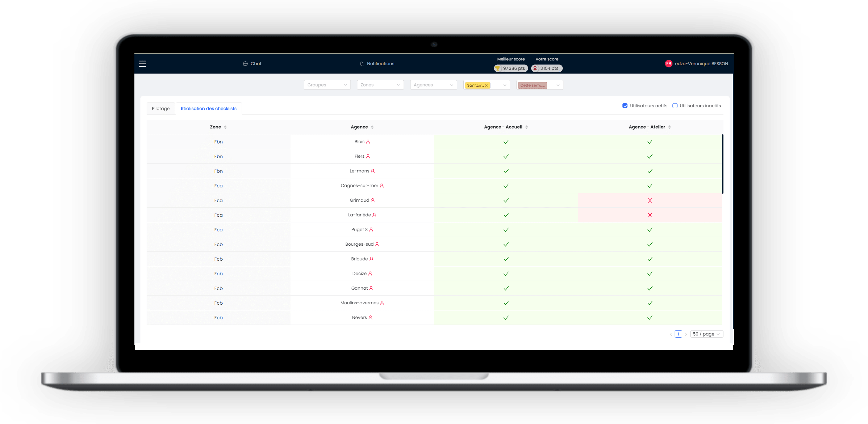Sort by Agence - Atelier column

click(x=650, y=127)
